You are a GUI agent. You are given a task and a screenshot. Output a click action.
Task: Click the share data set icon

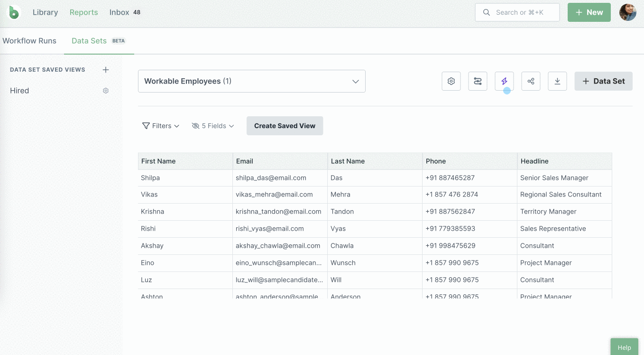[531, 81]
